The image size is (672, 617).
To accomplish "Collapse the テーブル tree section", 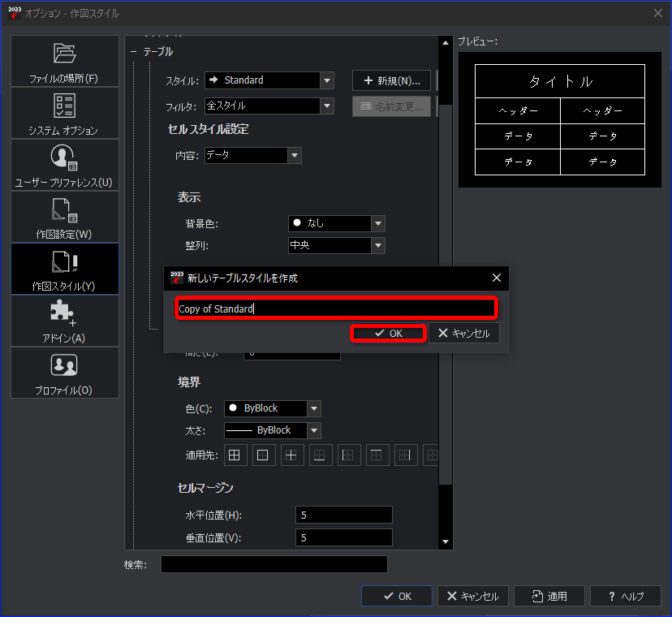I will [x=134, y=52].
